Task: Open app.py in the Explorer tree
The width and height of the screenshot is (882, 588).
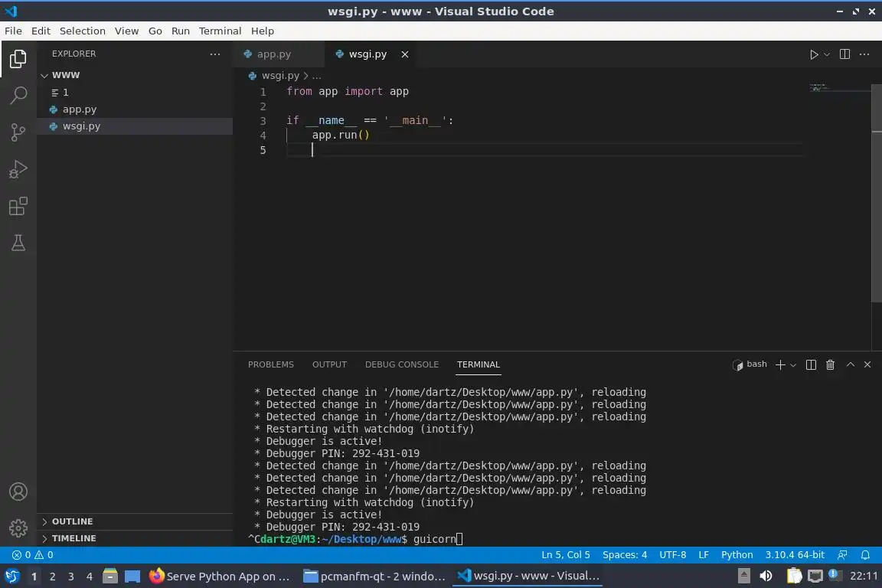Action: coord(135,109)
